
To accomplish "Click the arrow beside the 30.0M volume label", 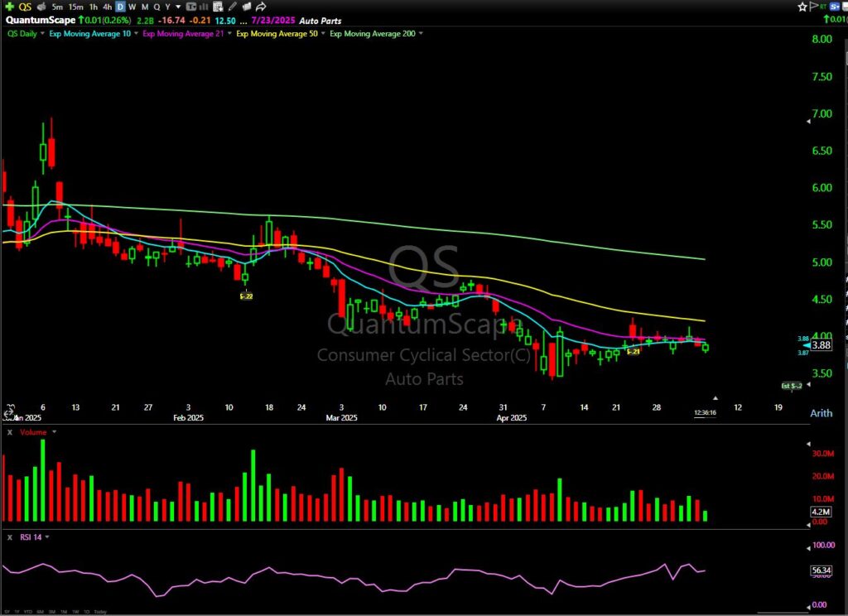I will (x=808, y=444).
